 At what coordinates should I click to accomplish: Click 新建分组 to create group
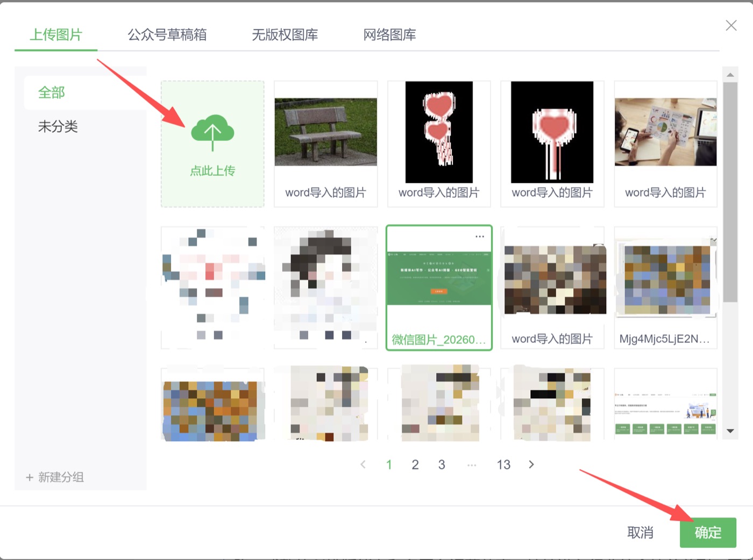55,477
